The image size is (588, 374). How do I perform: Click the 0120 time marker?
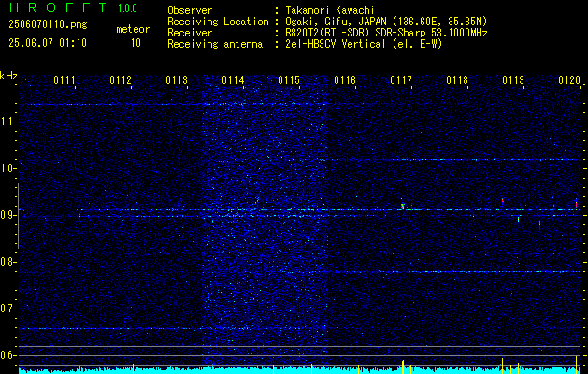tap(569, 79)
